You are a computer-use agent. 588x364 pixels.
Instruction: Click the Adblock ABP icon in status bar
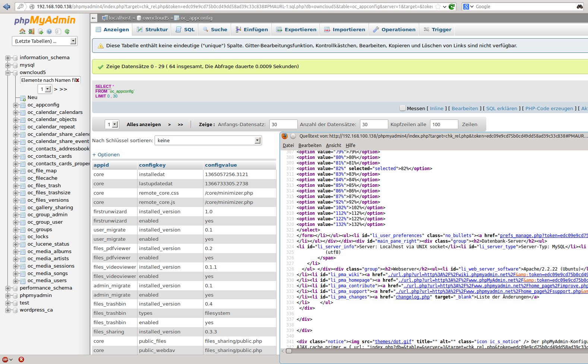click(x=6, y=360)
